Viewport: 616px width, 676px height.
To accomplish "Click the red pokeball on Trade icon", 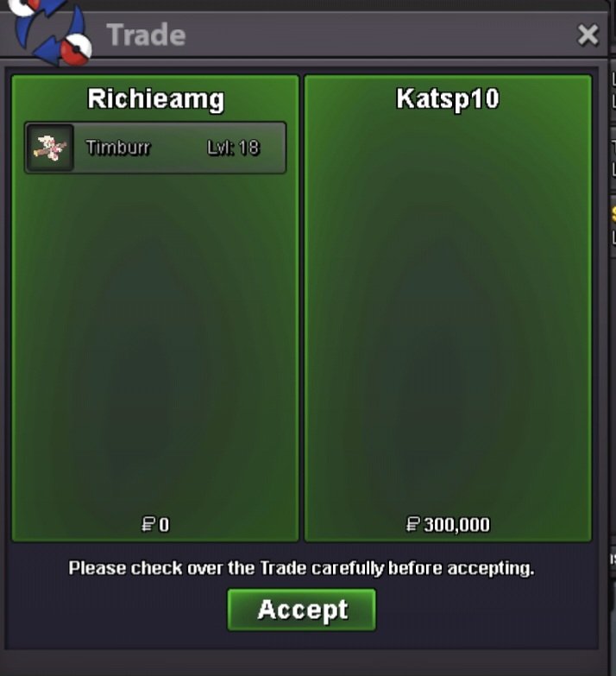I will point(76,48).
